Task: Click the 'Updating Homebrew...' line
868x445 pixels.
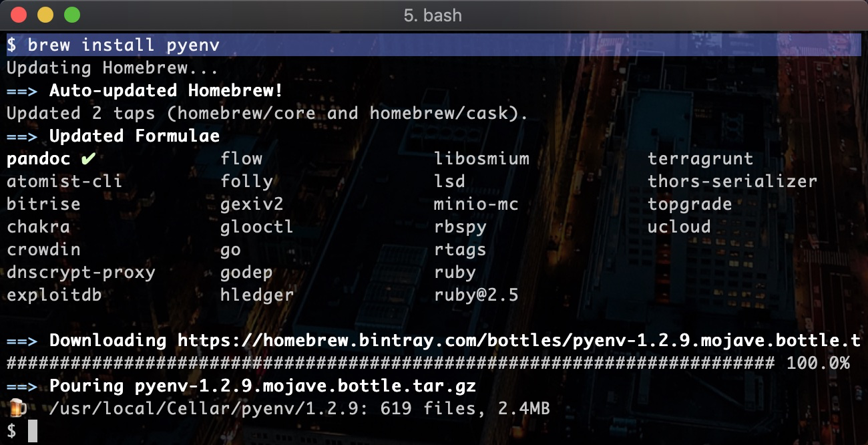Action: 113,68
